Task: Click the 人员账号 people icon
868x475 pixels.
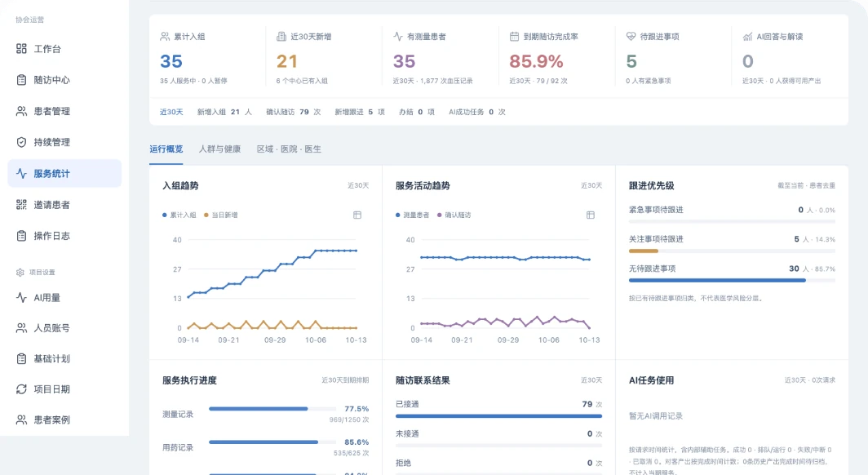Action: coord(21,328)
